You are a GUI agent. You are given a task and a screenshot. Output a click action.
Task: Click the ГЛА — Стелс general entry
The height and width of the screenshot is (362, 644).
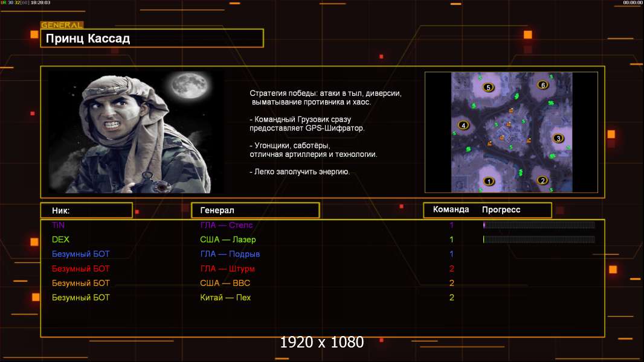[227, 225]
